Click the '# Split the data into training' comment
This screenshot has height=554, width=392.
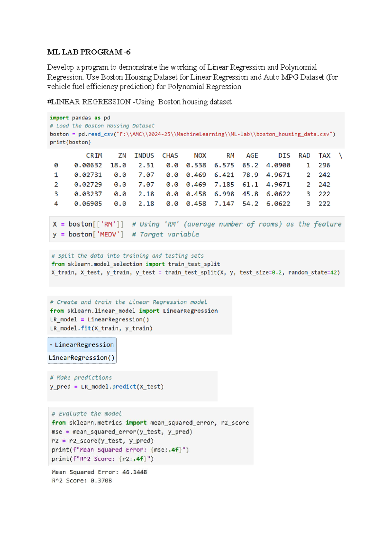(127, 256)
